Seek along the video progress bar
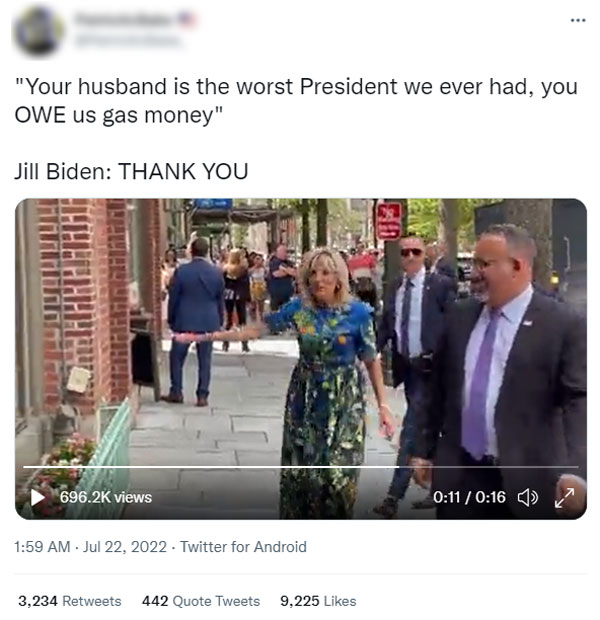The image size is (600, 620). (300, 467)
